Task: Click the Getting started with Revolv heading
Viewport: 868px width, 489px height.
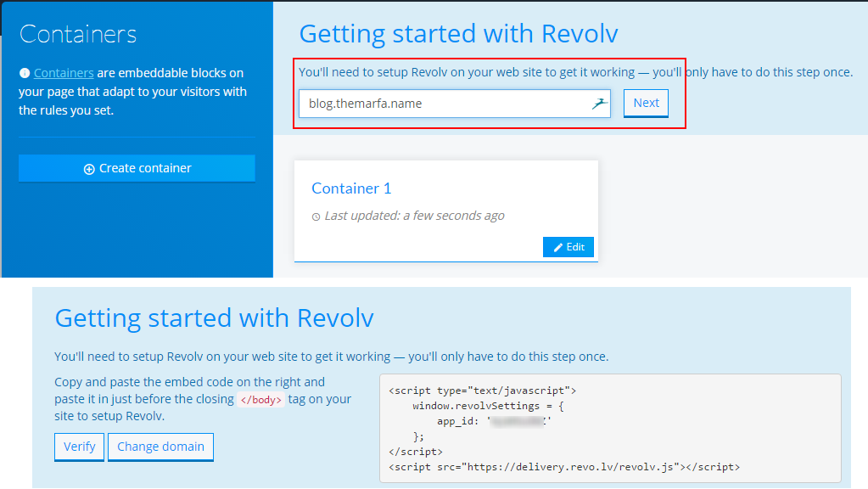Action: pyautogui.click(x=458, y=34)
